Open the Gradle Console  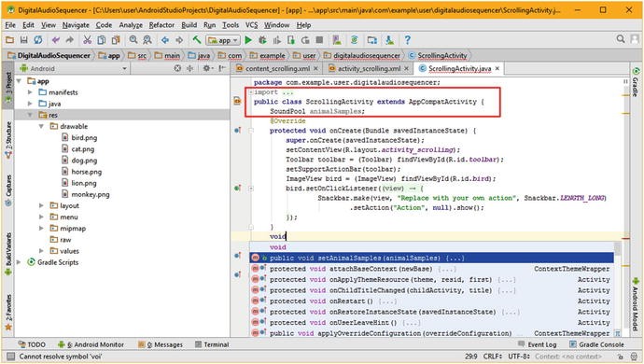596,344
